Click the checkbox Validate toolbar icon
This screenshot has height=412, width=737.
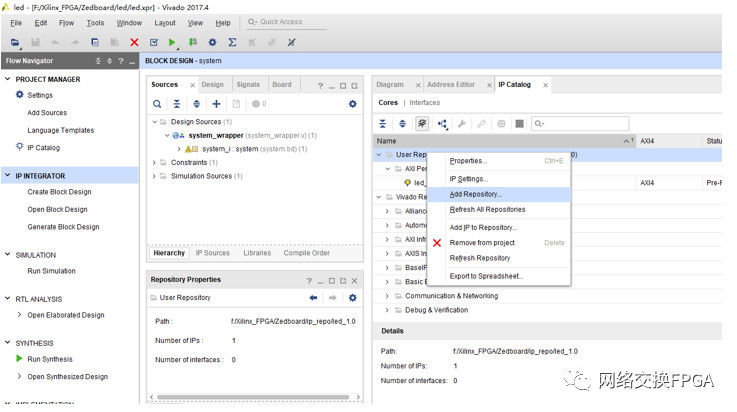[x=154, y=42]
